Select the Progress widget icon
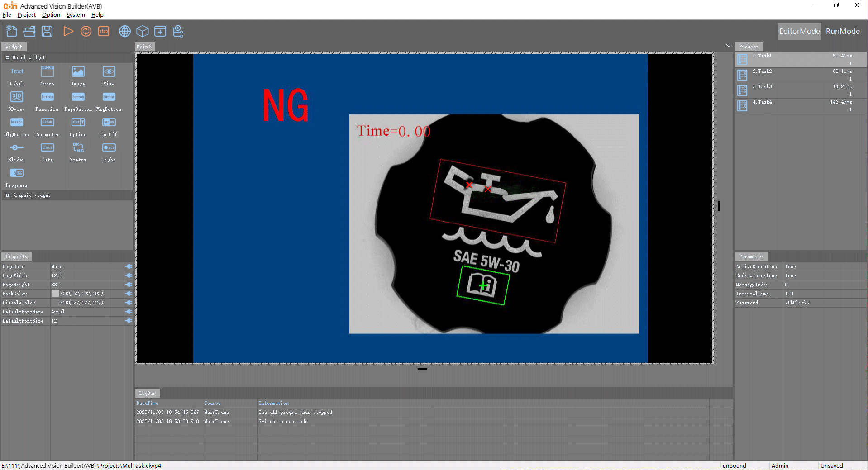 17,173
